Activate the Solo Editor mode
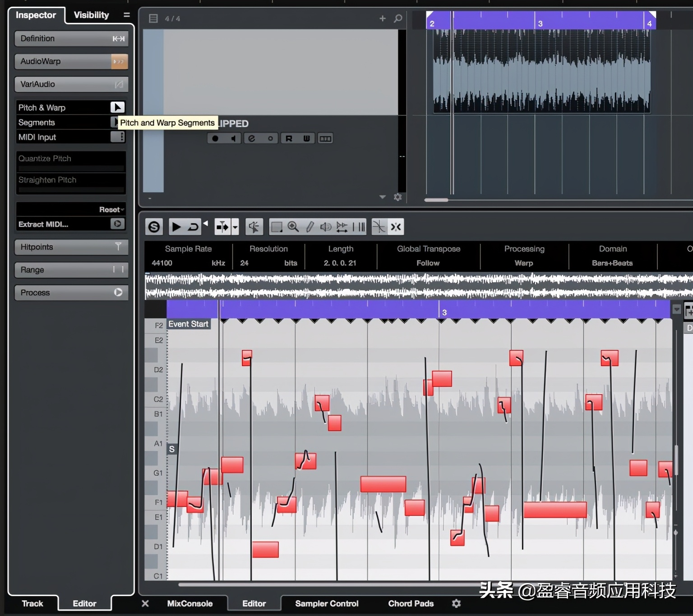 [x=154, y=227]
